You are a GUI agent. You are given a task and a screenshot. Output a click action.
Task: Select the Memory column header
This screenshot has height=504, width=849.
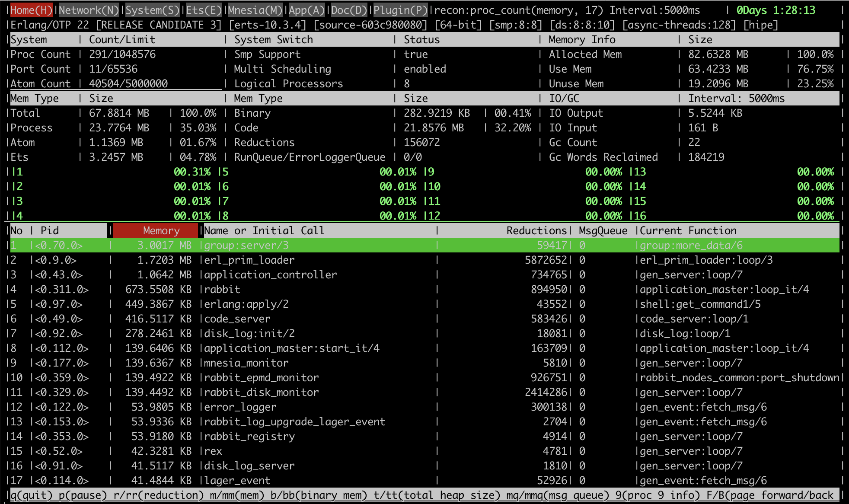tap(161, 231)
